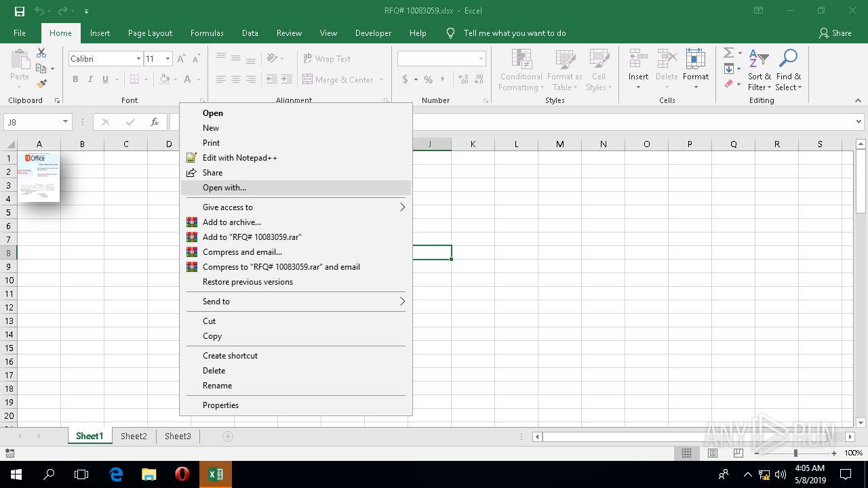Open File Explorer from the taskbar

click(x=149, y=474)
